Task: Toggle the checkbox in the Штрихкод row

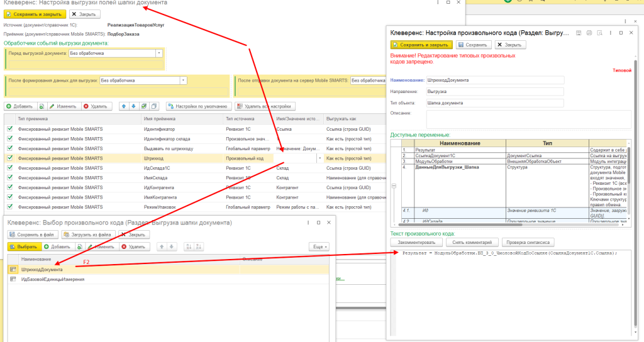Action: pos(10,158)
